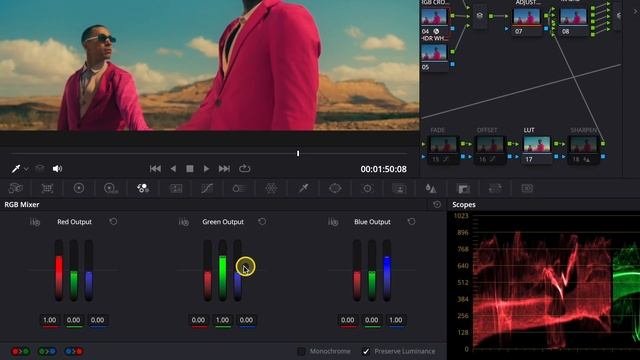Image resolution: width=640 pixels, height=360 pixels.
Task: Edit the red value field in Red Output
Action: [x=50, y=320]
